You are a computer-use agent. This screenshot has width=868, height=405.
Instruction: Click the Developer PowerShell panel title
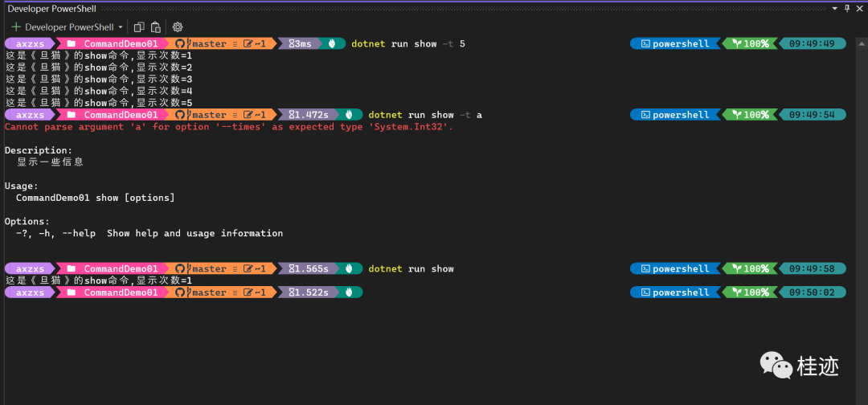click(51, 8)
